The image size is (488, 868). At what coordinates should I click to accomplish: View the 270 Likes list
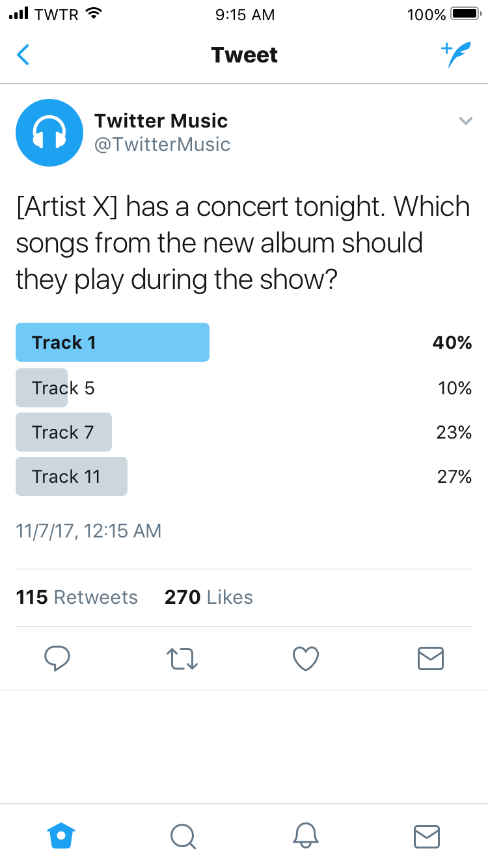tap(209, 597)
